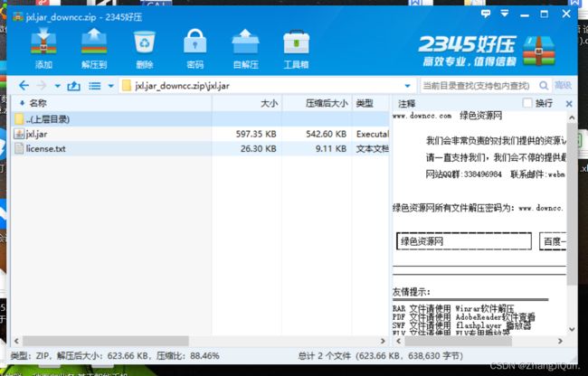
Task: Click the license.txt document icon
Action: point(19,148)
